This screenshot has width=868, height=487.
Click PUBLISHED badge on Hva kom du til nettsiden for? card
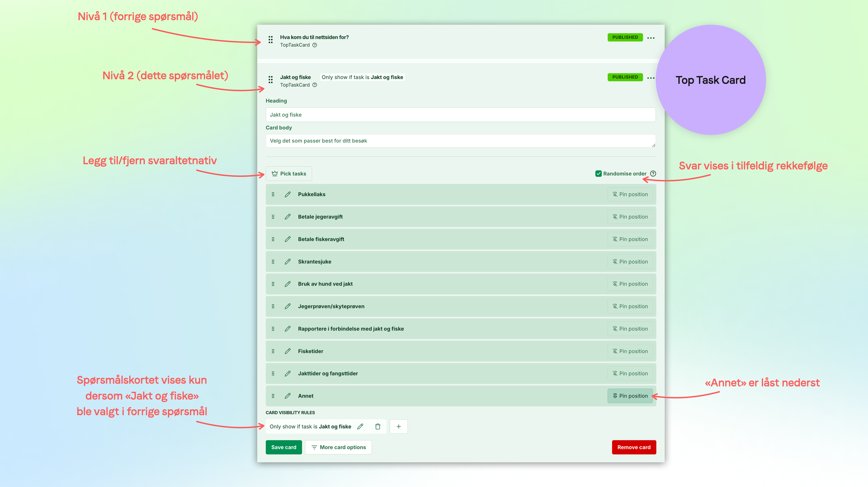coord(625,37)
